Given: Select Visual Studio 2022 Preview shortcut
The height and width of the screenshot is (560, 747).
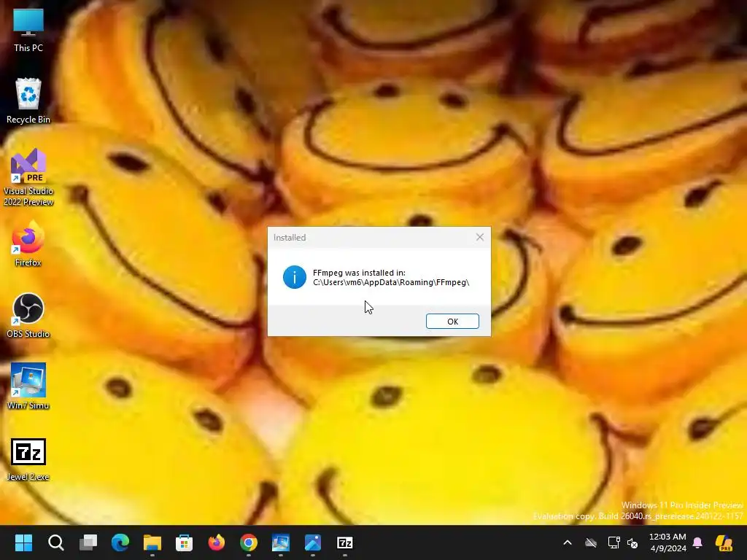Looking at the screenshot, I should 28,177.
